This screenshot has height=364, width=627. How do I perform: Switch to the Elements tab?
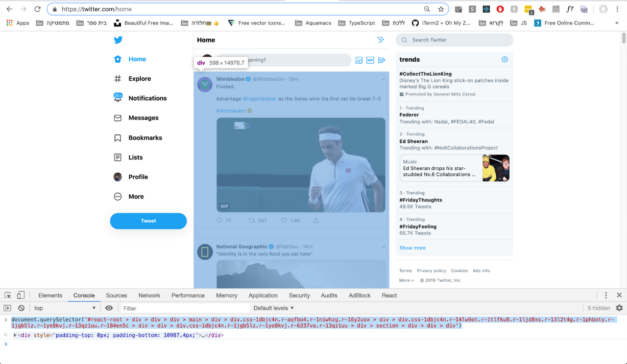pyautogui.click(x=50, y=296)
